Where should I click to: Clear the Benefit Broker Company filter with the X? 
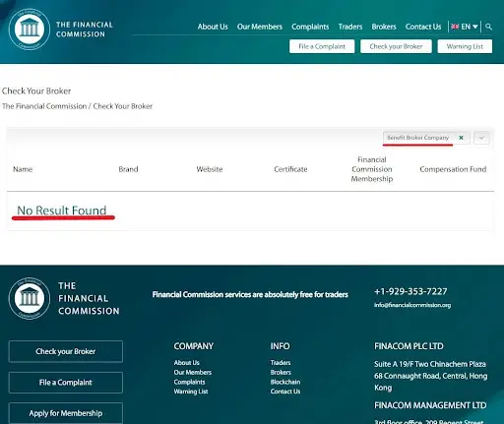(461, 138)
